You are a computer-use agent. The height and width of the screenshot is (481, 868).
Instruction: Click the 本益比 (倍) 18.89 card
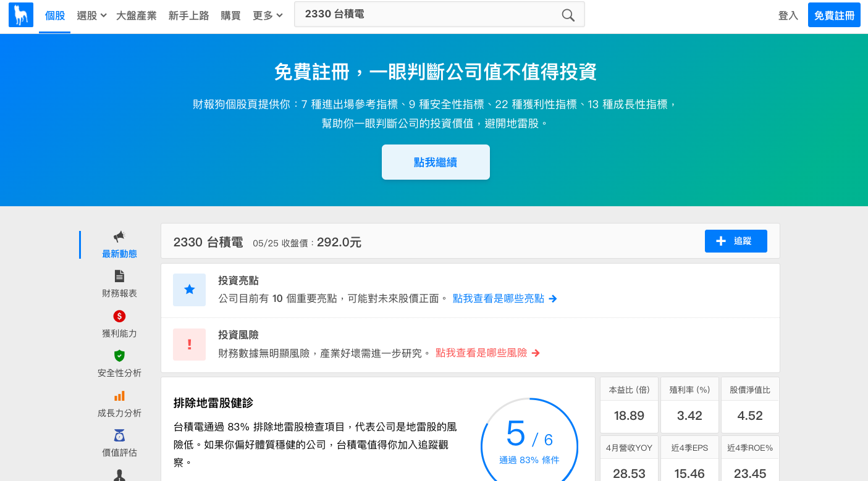click(x=629, y=405)
